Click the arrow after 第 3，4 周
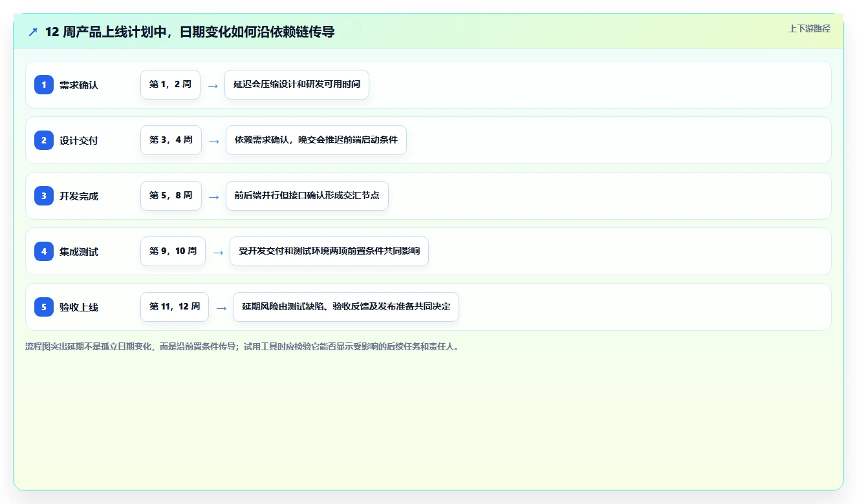The height and width of the screenshot is (504, 857). (213, 141)
